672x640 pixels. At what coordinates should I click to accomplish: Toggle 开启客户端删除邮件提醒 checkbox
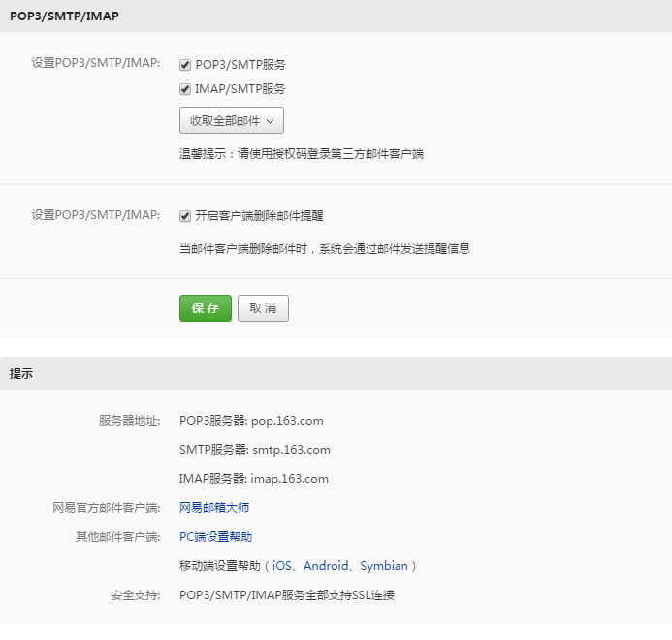coord(185,216)
